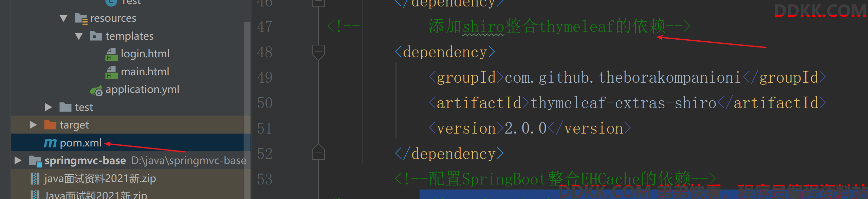Click the login.html file icon
The image size is (868, 199).
click(x=112, y=54)
